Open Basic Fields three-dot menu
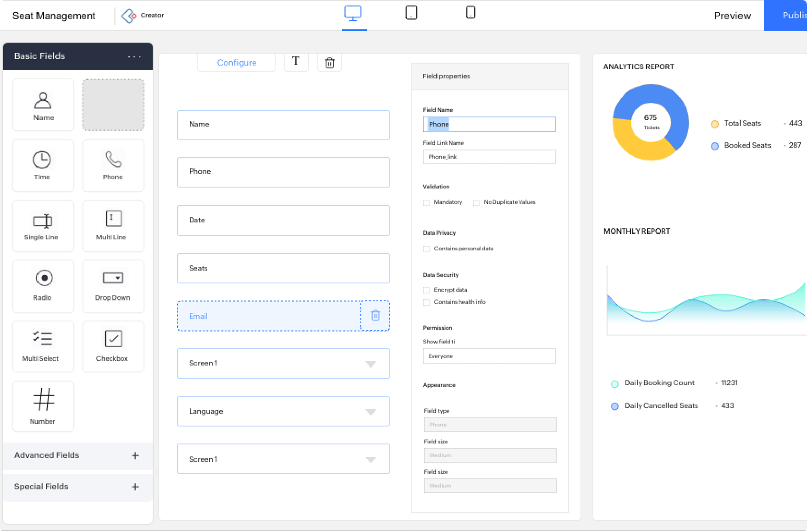The width and height of the screenshot is (807, 532). pos(134,56)
